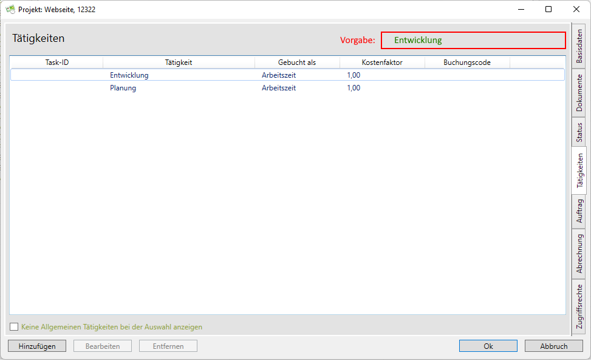Enable 'Keine Allgemeinen Tätigkeiten' checkbox

coord(14,327)
